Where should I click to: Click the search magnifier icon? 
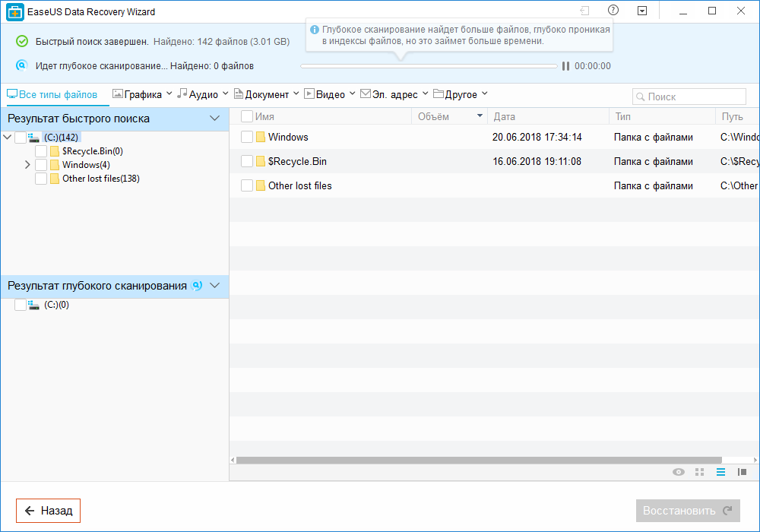pos(640,97)
